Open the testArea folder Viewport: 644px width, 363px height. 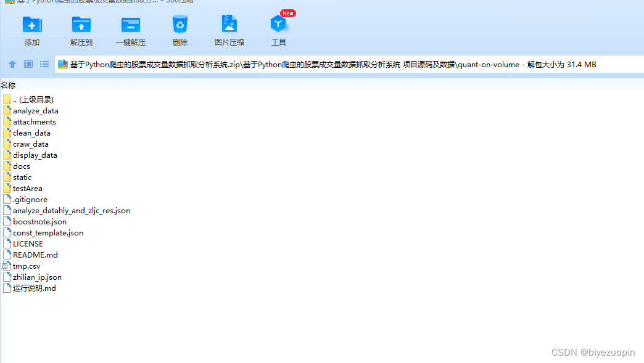coord(29,188)
